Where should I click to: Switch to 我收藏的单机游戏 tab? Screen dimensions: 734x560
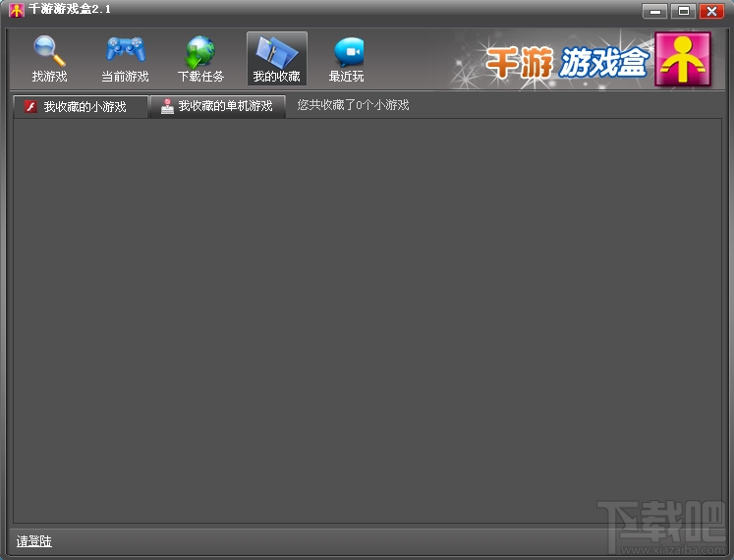[x=218, y=106]
